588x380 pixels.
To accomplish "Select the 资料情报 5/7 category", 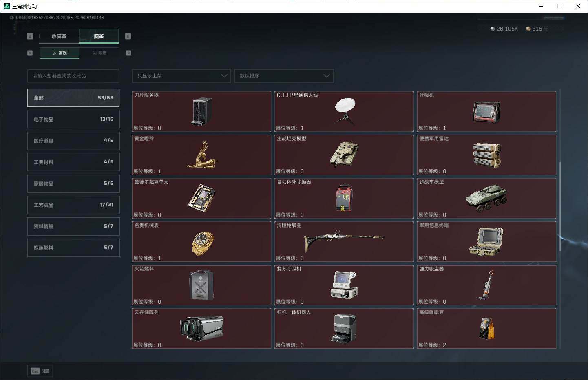I will (x=73, y=226).
